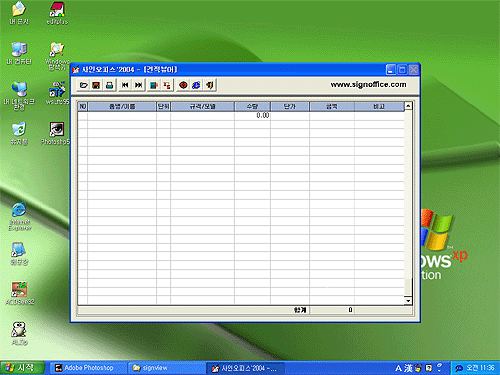Click the 단가 column header
This screenshot has width=500, height=375.
click(x=290, y=107)
